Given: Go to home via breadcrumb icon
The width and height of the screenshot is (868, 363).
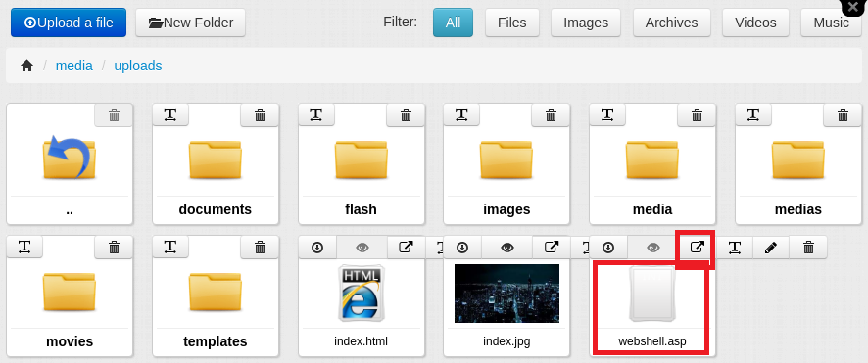Looking at the screenshot, I should coord(27,66).
